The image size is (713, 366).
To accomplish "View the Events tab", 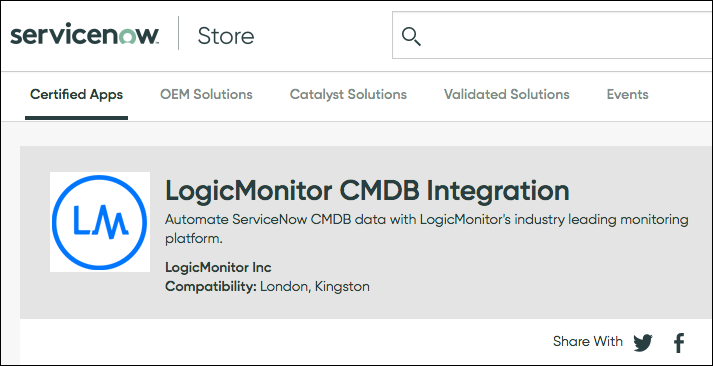I will coord(628,95).
